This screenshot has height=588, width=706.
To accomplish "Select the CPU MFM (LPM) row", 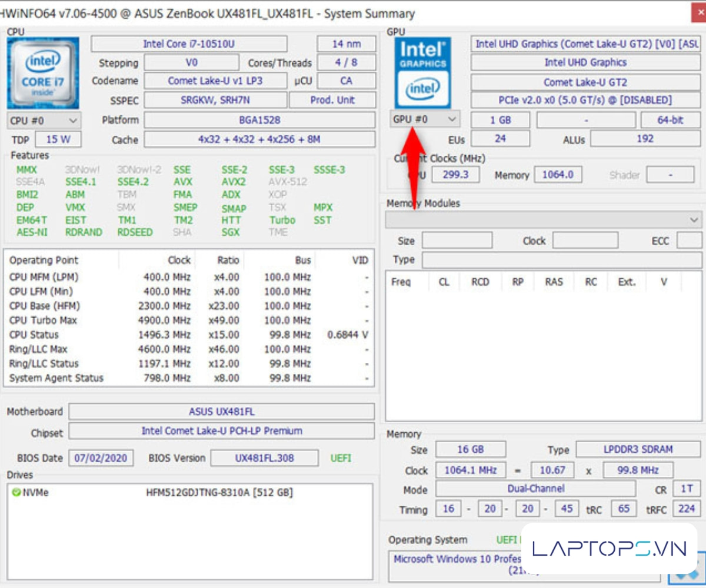I will click(189, 277).
